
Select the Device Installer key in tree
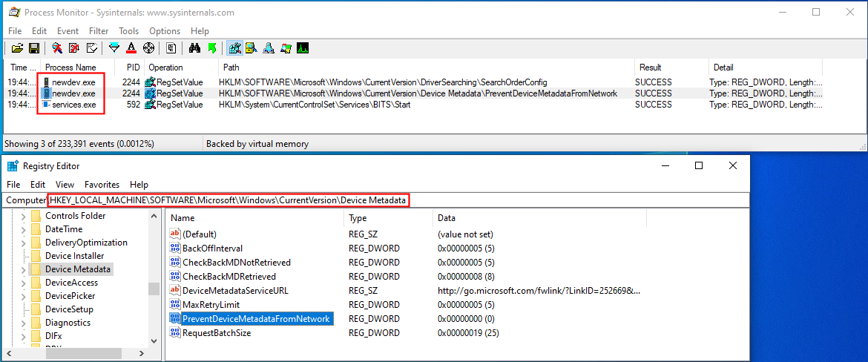[x=74, y=256]
